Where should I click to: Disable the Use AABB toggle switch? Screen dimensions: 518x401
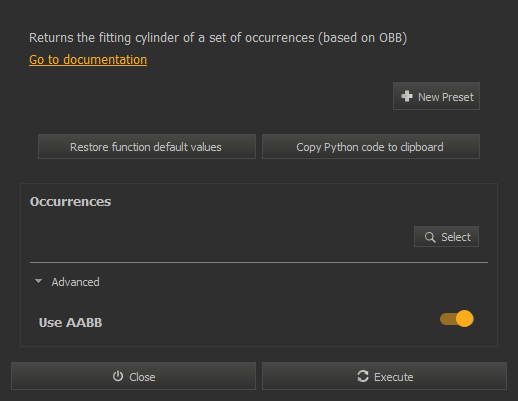point(457,319)
